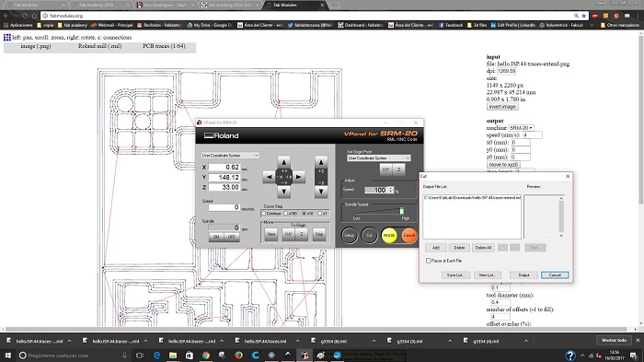Reload the fabmodules.org page
This screenshot has width=644, height=362.
25,16
